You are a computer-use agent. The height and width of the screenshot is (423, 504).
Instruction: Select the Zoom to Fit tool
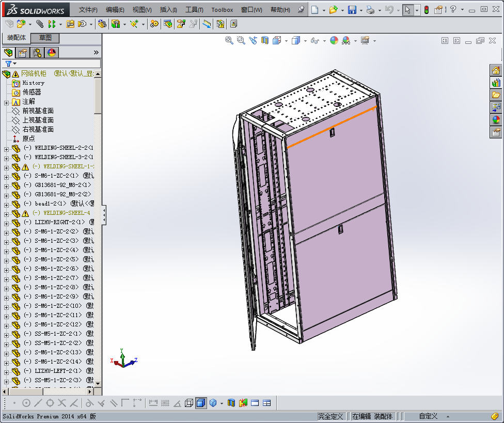[229, 40]
